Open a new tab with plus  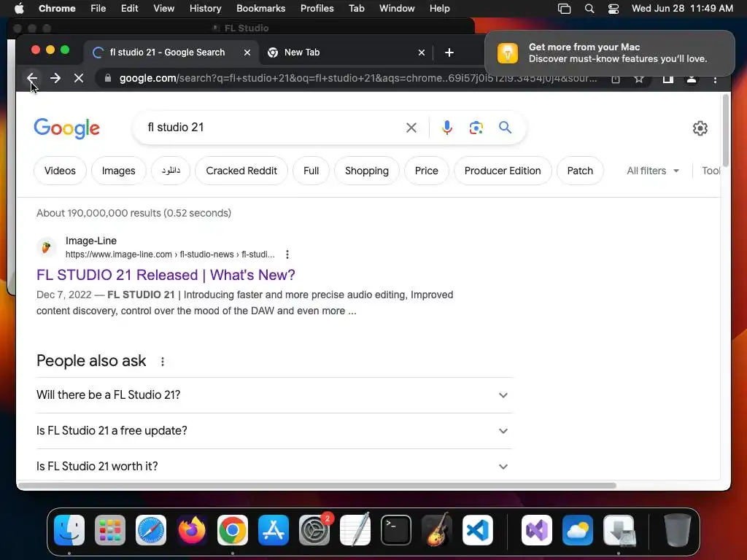tap(449, 52)
